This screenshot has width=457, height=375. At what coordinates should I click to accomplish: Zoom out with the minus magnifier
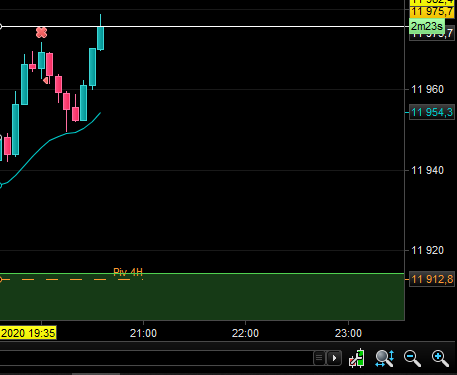point(412,358)
